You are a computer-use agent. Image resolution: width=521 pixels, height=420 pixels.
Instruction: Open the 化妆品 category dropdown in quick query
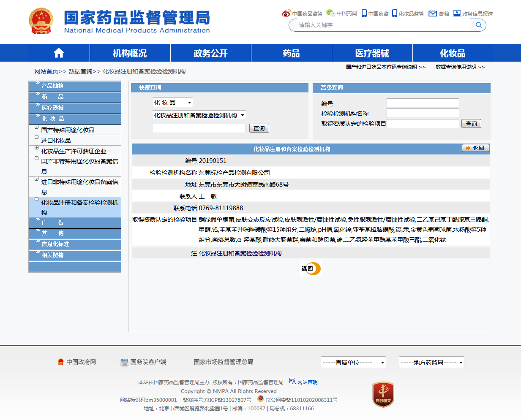[173, 103]
